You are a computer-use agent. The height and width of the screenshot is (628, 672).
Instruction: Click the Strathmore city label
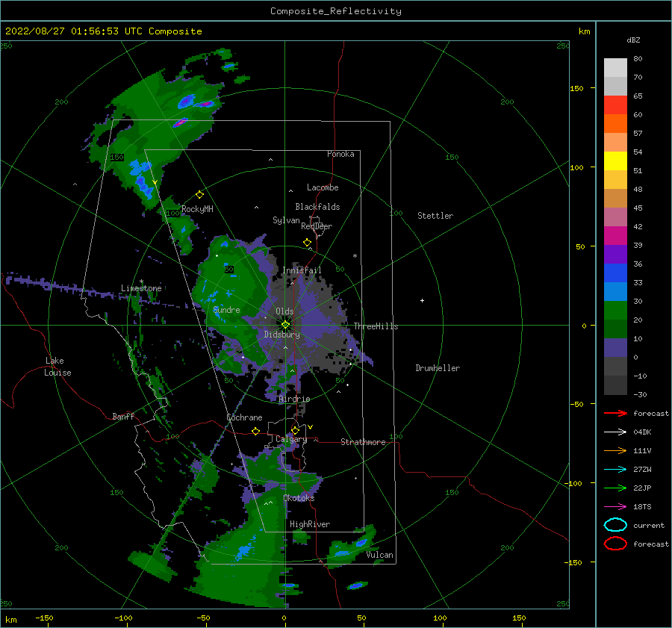pyautogui.click(x=363, y=442)
